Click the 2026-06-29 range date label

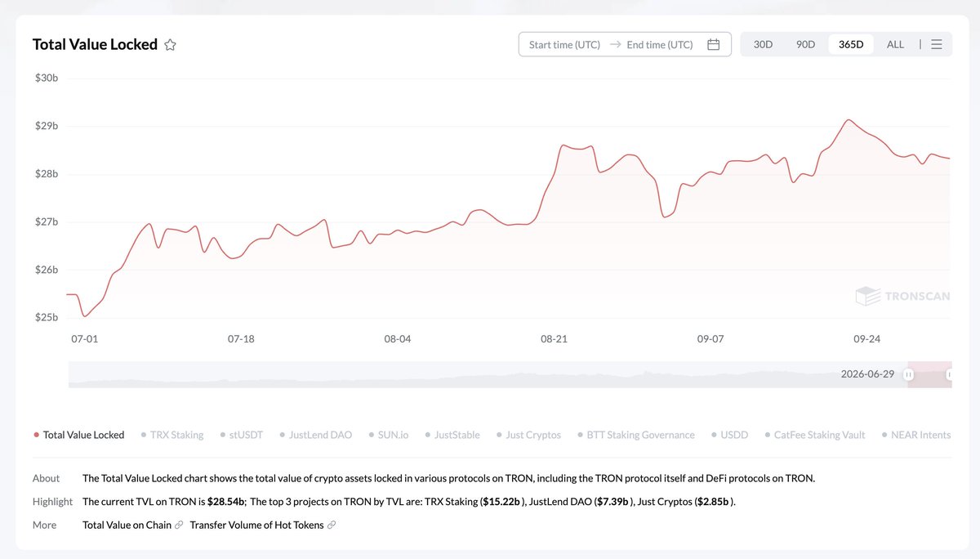pyautogui.click(x=867, y=373)
